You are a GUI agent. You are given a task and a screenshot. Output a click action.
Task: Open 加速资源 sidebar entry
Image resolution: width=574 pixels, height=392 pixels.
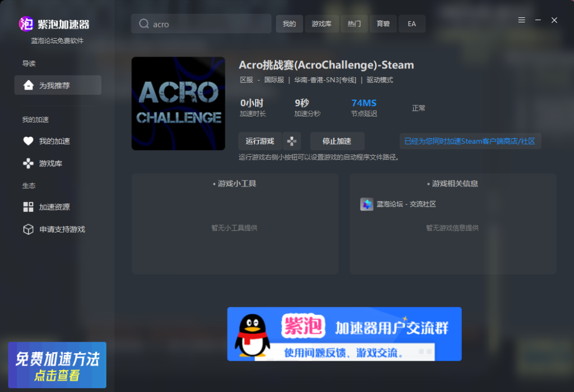tap(54, 207)
